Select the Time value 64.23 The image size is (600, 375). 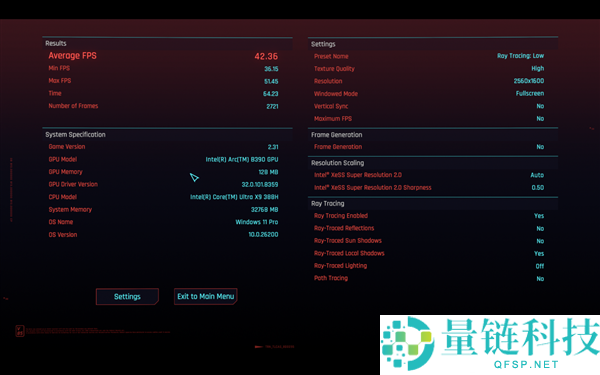(x=271, y=94)
